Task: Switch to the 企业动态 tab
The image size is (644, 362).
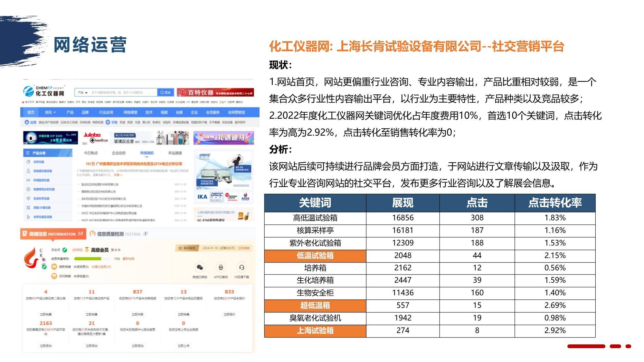Action: (119, 153)
